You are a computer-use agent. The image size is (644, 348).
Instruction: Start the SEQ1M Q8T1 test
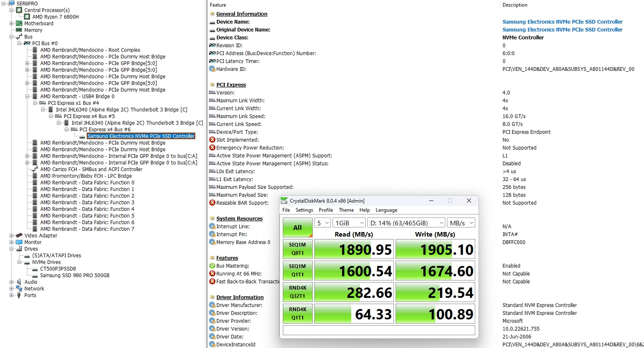tap(297, 249)
